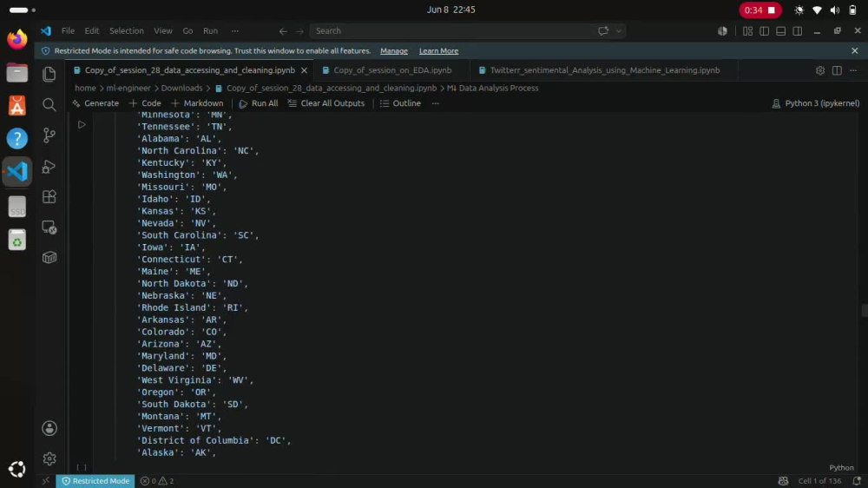Open the Explorer view in activity bar
The width and height of the screenshot is (868, 488).
[49, 74]
